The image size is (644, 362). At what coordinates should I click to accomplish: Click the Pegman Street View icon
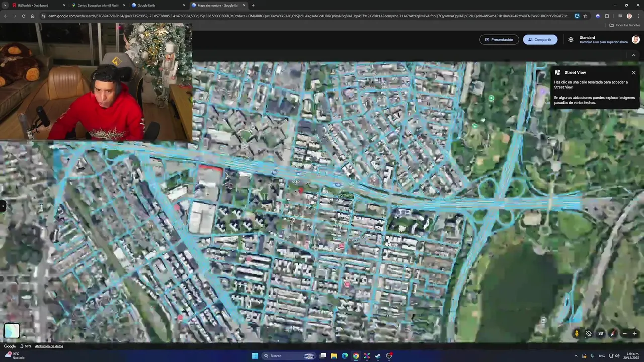577,333
